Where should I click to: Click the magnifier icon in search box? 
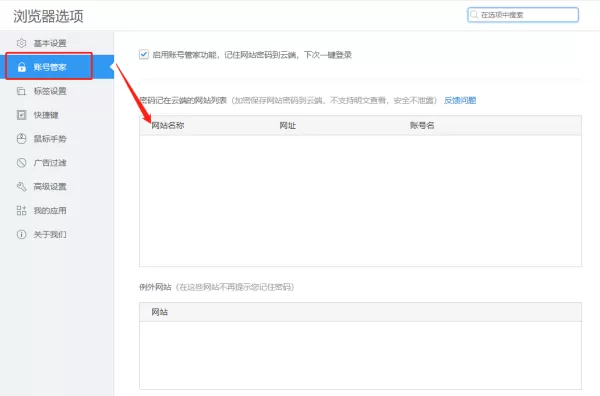tap(474, 15)
